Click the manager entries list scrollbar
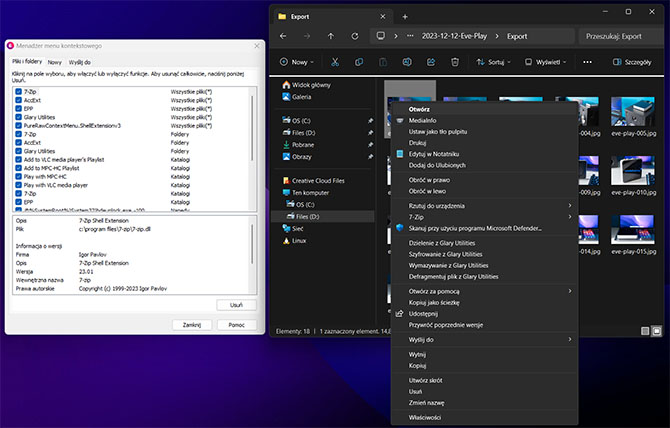Screen dimensions: 670x428 252,128
